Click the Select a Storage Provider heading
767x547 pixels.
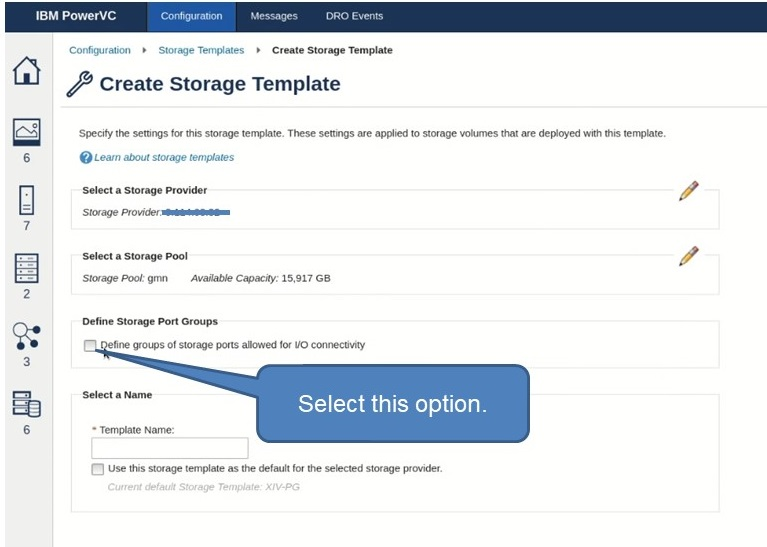[144, 190]
